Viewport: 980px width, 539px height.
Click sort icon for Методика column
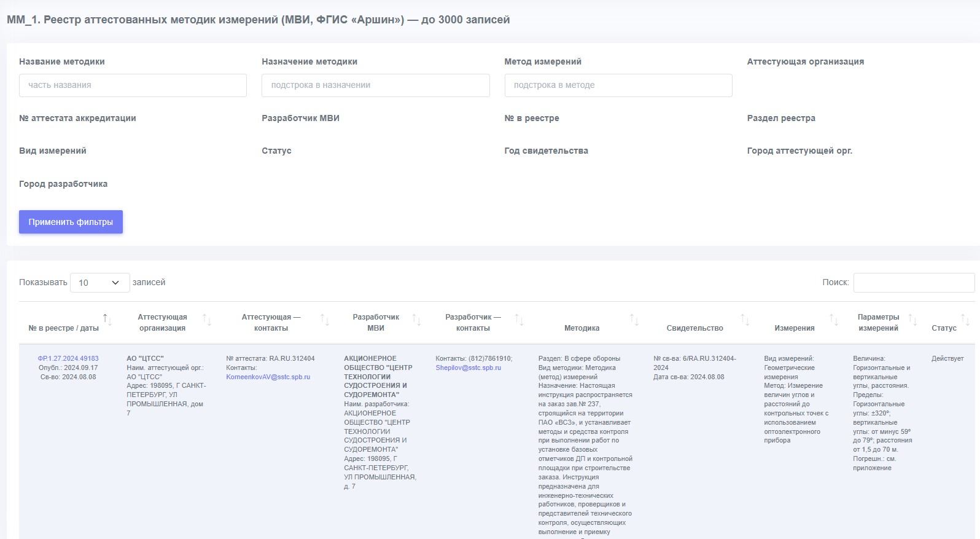tap(634, 320)
